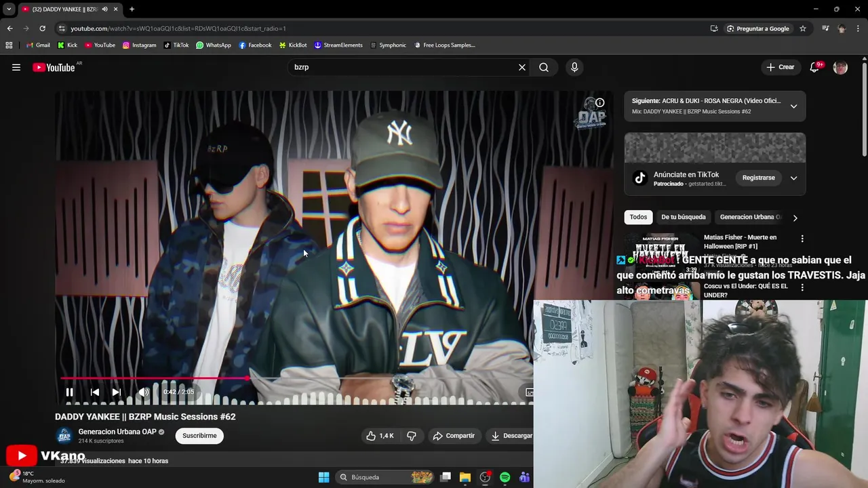Open the video info card icon
Screen dimensions: 868x488
(x=599, y=103)
